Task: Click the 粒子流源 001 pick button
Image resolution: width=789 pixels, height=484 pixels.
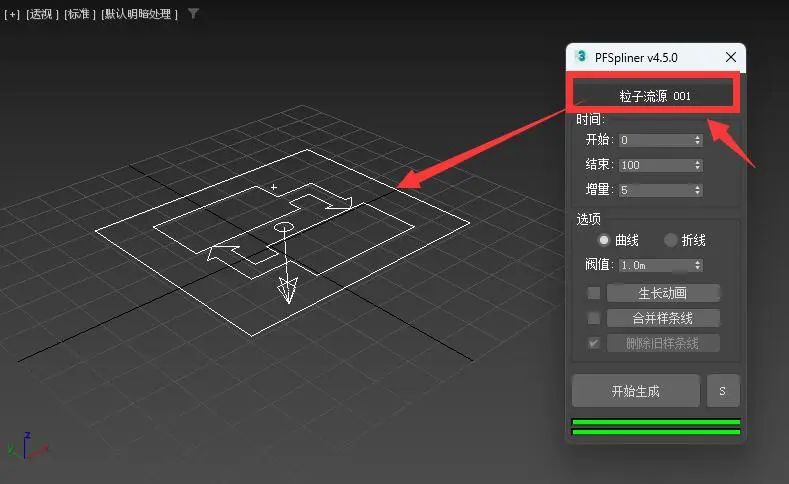Action: [655, 95]
